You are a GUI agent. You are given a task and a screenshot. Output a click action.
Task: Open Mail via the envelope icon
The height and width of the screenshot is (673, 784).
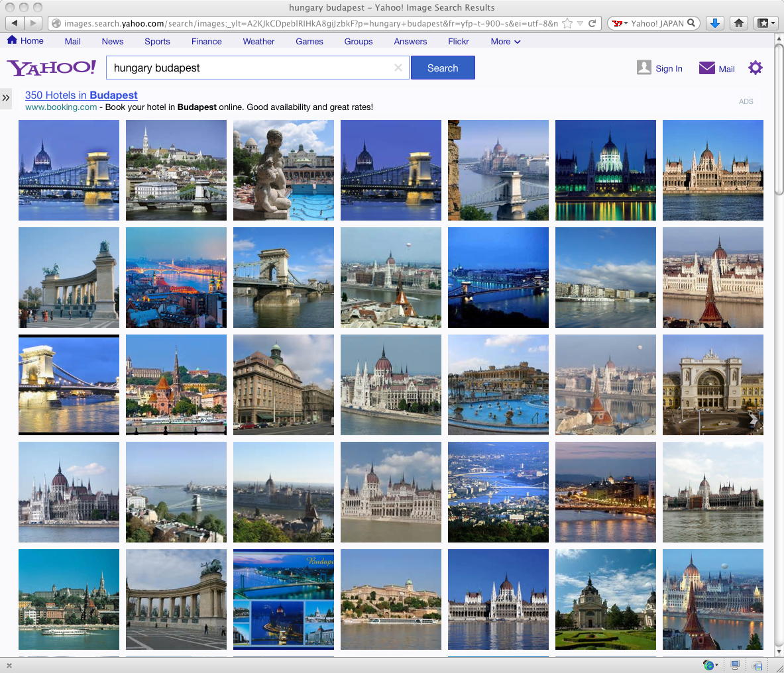click(706, 68)
